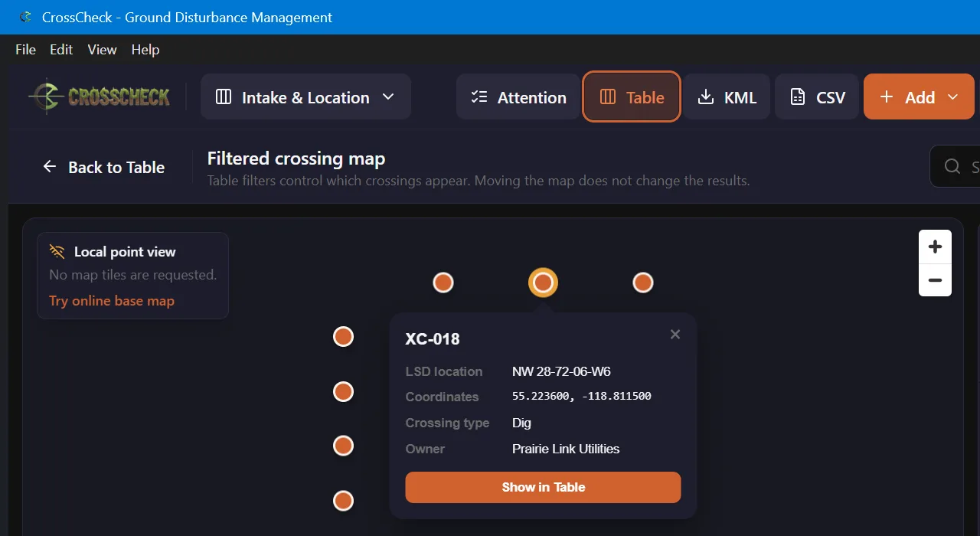The height and width of the screenshot is (536, 980).
Task: Click the Table columns icon
Action: coord(607,96)
